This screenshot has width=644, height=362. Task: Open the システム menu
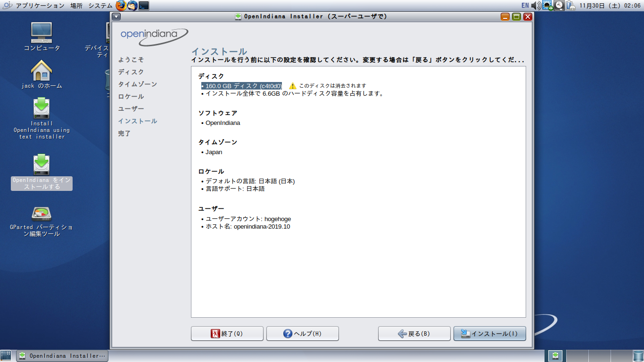point(100,6)
